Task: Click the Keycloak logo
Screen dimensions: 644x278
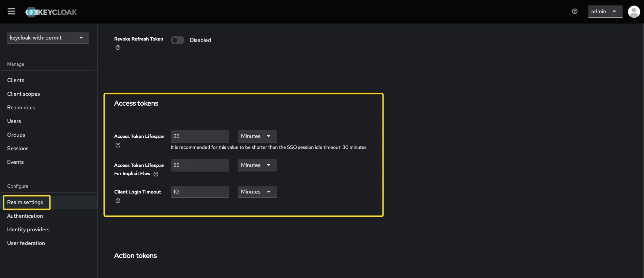Action: coord(51,12)
